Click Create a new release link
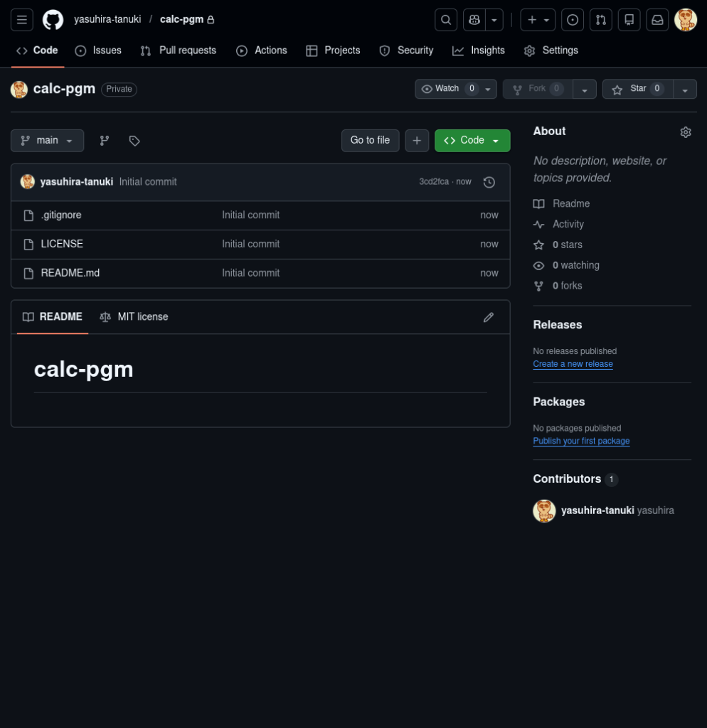The image size is (707, 728). [x=573, y=364]
